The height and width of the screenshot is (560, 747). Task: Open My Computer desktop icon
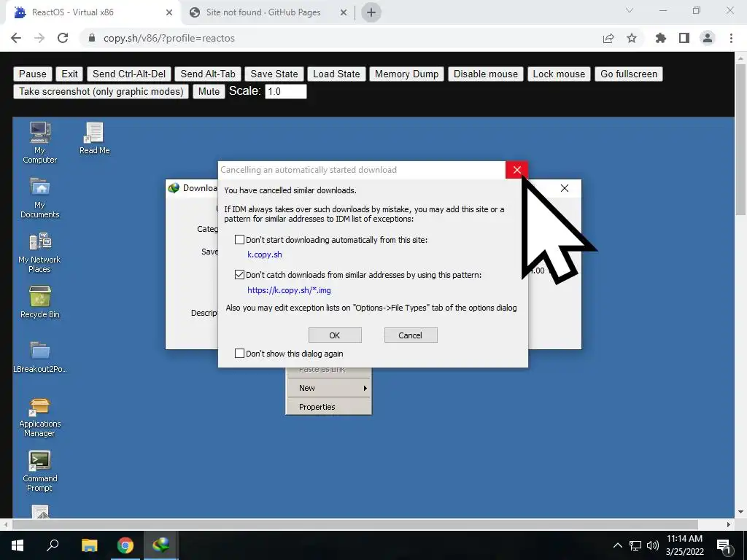coord(39,141)
